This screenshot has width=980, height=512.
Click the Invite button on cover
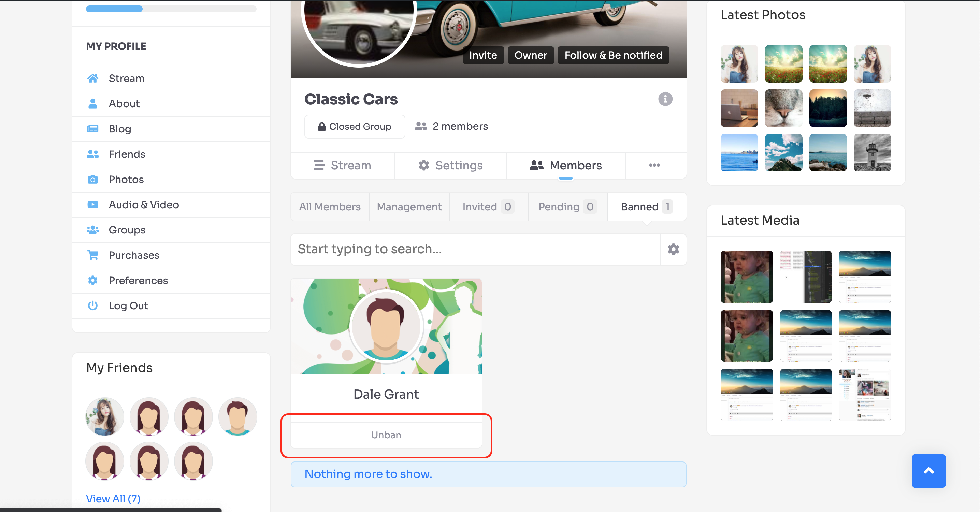pyautogui.click(x=483, y=55)
